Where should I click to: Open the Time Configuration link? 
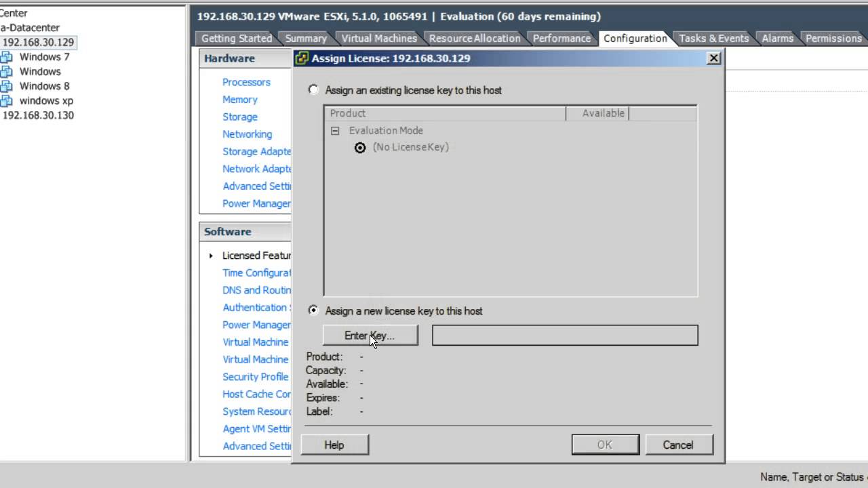[x=257, y=273]
